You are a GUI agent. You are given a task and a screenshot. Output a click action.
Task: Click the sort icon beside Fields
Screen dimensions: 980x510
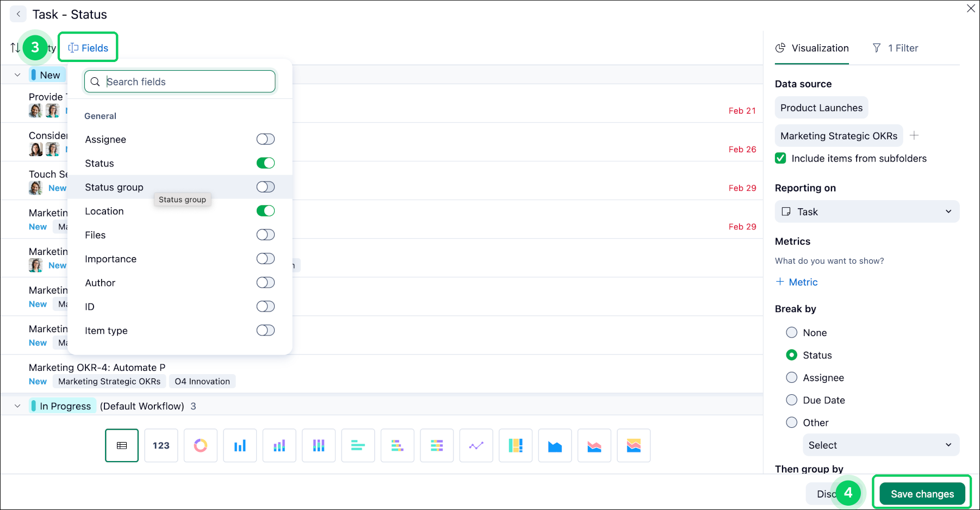tap(15, 47)
